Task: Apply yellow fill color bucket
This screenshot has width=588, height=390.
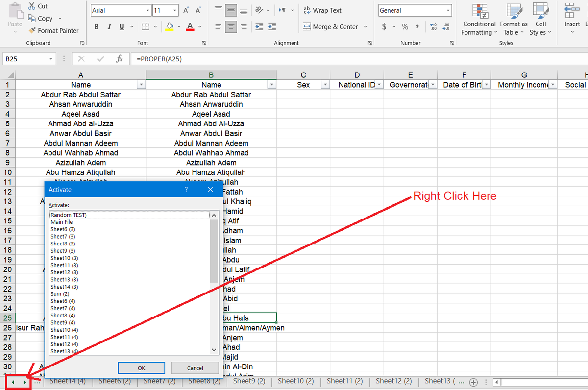Action: click(x=170, y=27)
